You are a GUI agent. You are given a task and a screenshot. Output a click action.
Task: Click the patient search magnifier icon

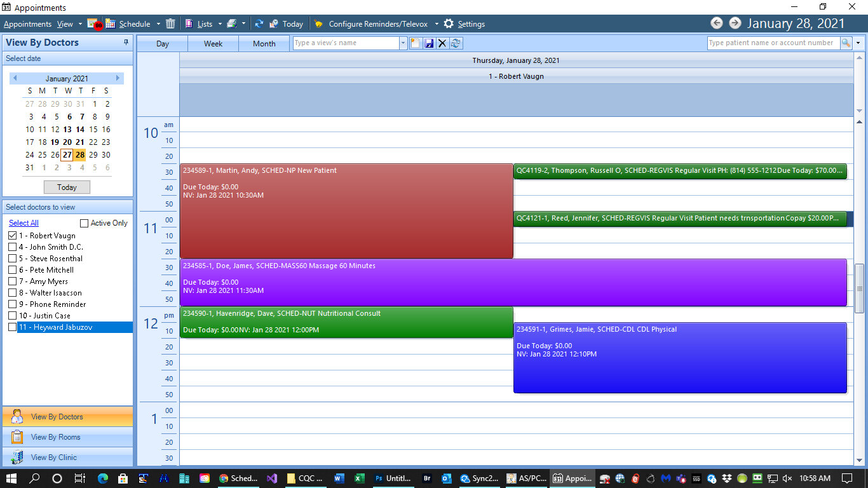pyautogui.click(x=846, y=43)
